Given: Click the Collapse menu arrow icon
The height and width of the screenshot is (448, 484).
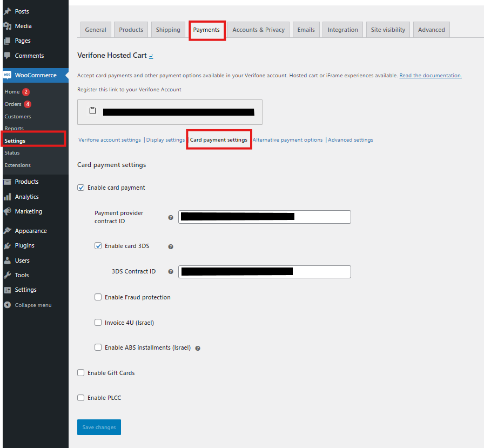Looking at the screenshot, I should coord(8,305).
